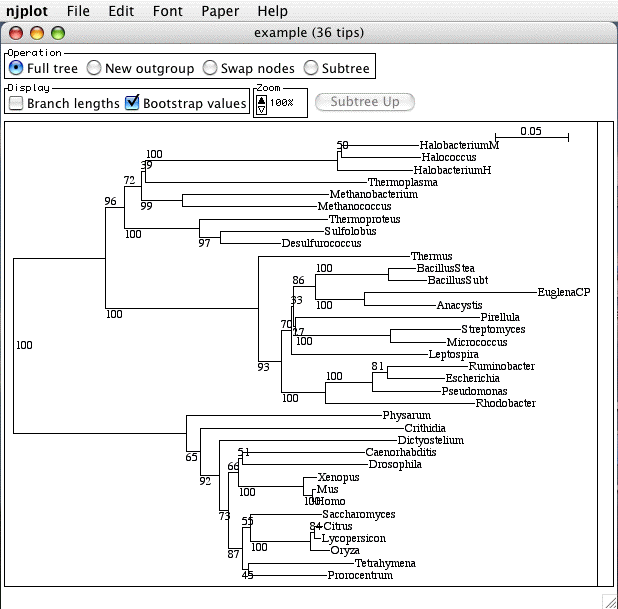Click the Subtree Up button
The height and width of the screenshot is (609, 618).
(364, 102)
